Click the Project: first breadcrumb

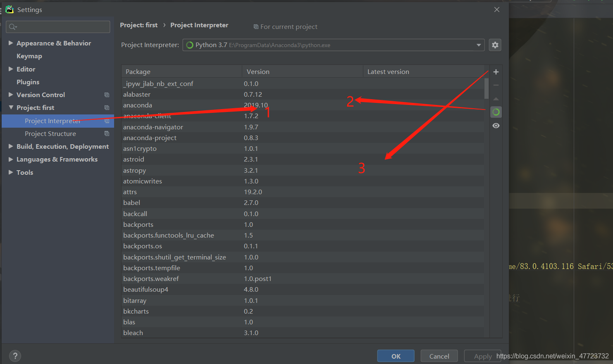pos(139,25)
